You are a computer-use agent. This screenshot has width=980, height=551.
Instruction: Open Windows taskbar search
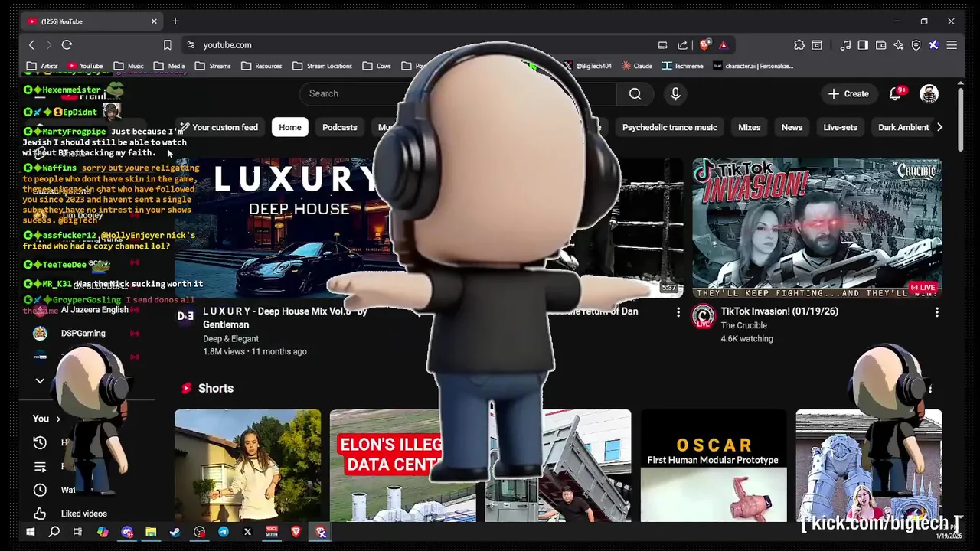[54, 532]
